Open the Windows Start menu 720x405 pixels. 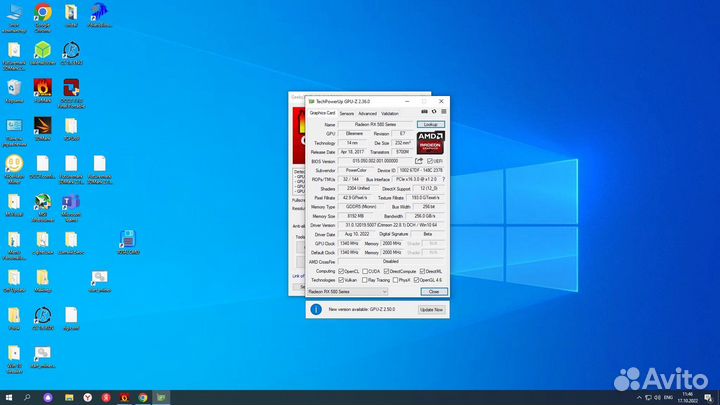[x=9, y=398]
